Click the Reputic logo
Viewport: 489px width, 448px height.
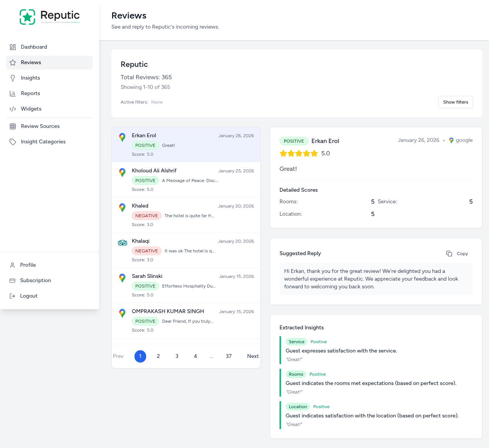click(49, 17)
